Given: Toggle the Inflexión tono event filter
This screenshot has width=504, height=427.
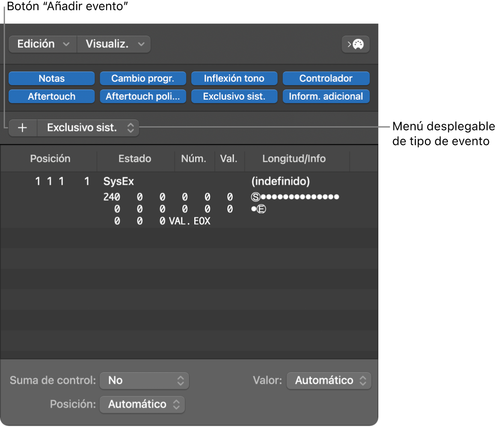Looking at the screenshot, I should pyautogui.click(x=234, y=78).
